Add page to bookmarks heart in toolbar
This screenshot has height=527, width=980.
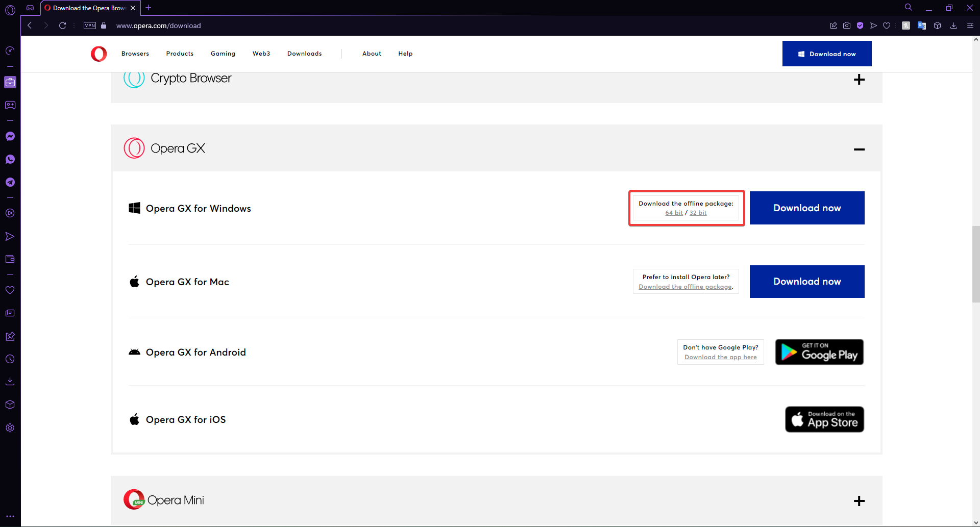point(887,26)
